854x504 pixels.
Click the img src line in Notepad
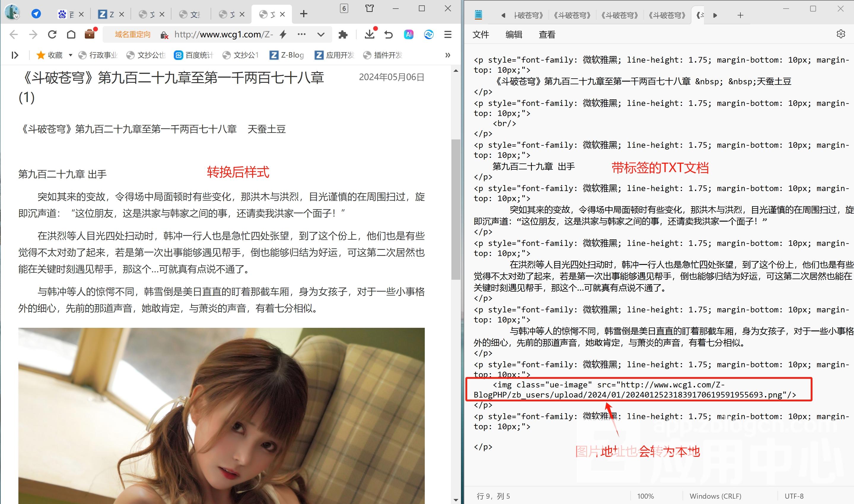635,389
